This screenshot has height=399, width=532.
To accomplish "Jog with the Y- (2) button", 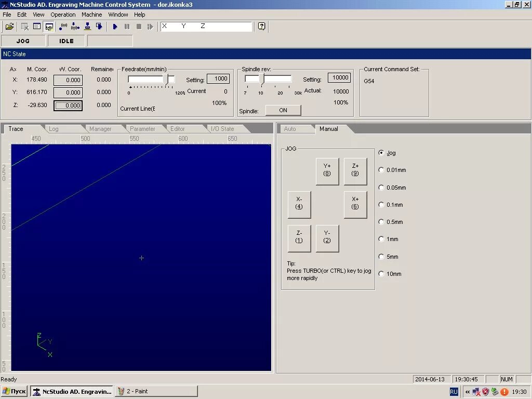I will pyautogui.click(x=327, y=238).
